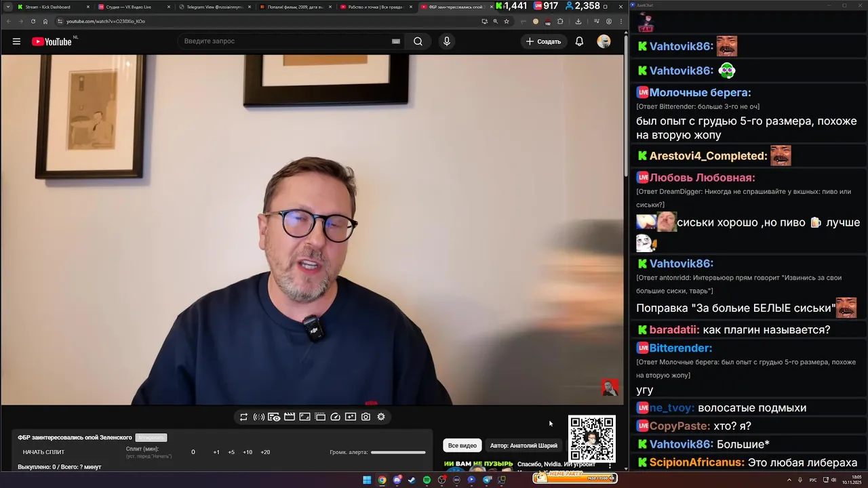Switch to Студия — VK Видео Live tab
Screen dimensions: 868x488
134,7
